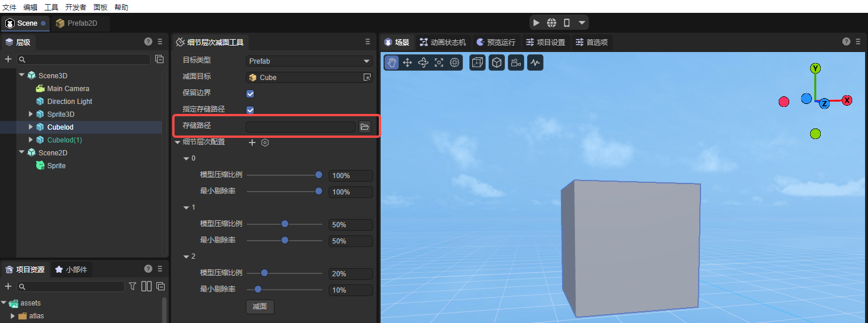Collapse the 细节层次配置 section
Image resolution: width=868 pixels, height=323 pixels.
click(178, 142)
